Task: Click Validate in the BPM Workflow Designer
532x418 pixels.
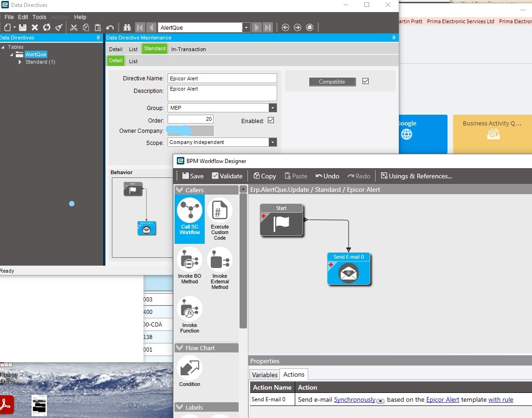Action: tap(227, 176)
